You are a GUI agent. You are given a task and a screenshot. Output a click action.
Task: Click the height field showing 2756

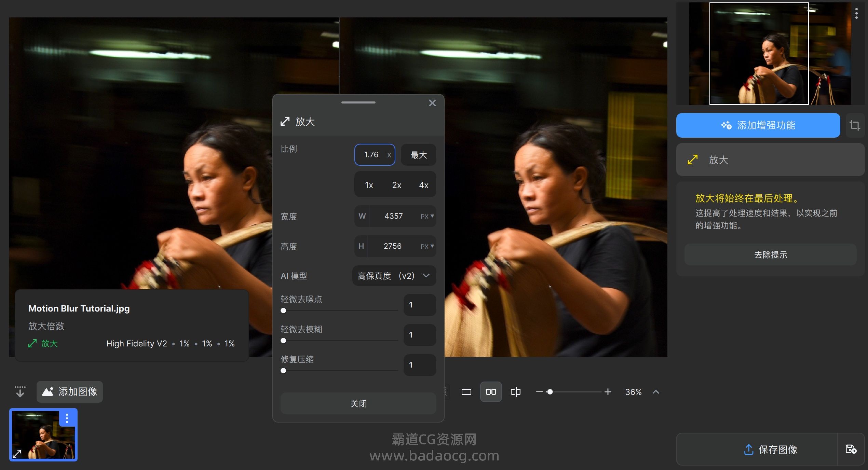coord(392,246)
